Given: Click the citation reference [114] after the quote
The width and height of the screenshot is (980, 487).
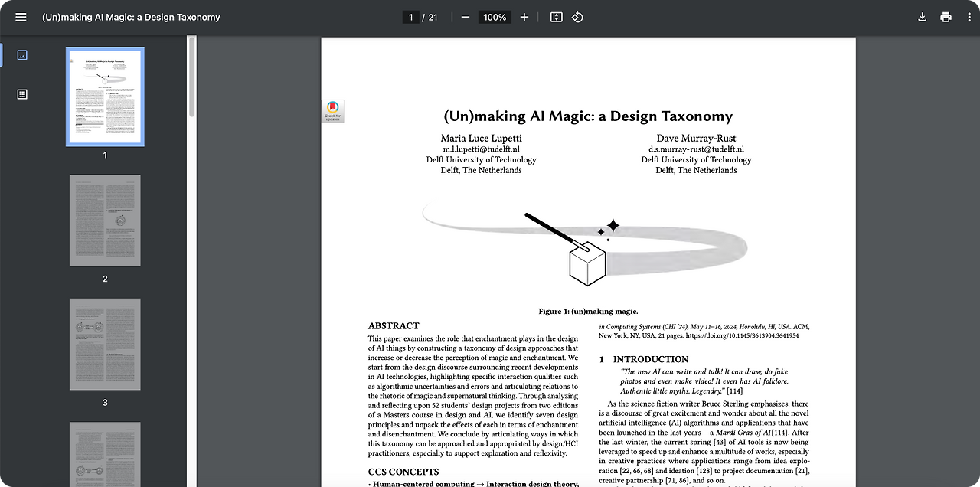Looking at the screenshot, I should point(734,391).
